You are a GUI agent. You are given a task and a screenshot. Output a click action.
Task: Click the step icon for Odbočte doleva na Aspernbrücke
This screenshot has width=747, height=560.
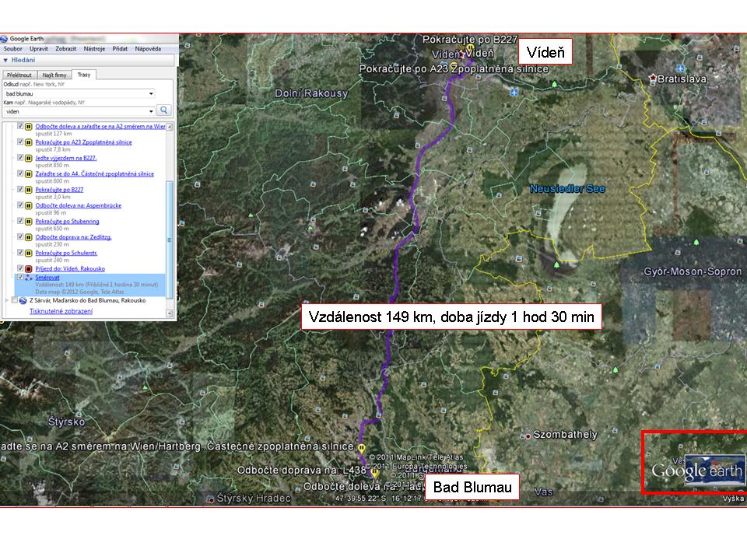pyautogui.click(x=29, y=205)
